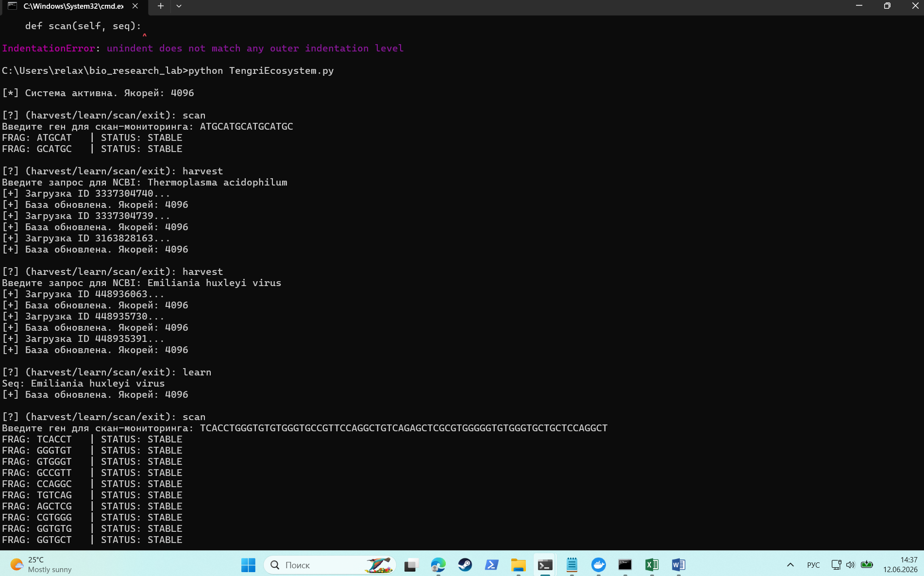Click the line Загрузка ID 3163828163

click(x=86, y=238)
